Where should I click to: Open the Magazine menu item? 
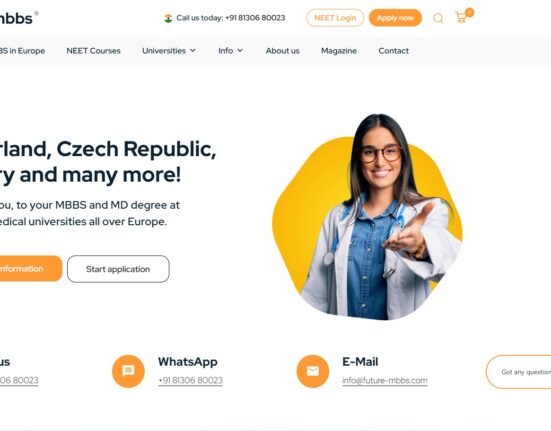(x=339, y=51)
